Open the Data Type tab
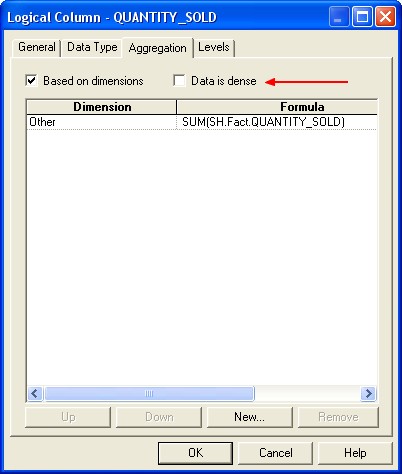The height and width of the screenshot is (474, 402). pyautogui.click(x=92, y=47)
